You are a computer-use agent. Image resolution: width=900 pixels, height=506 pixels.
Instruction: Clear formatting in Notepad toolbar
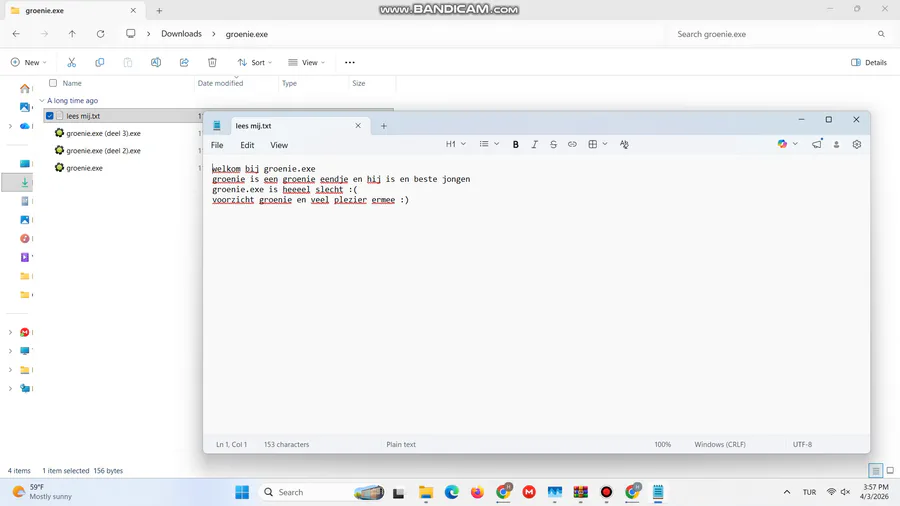click(624, 145)
